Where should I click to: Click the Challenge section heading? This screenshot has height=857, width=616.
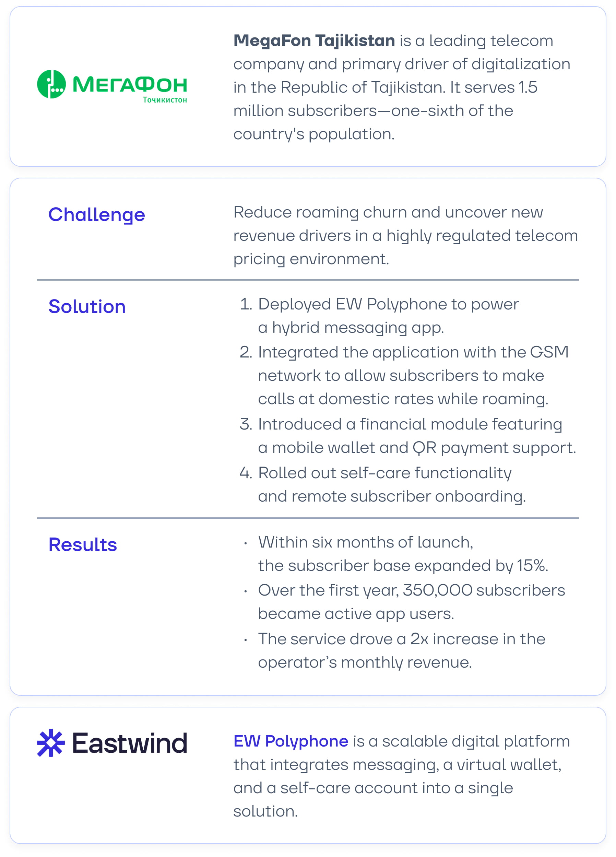coord(96,214)
